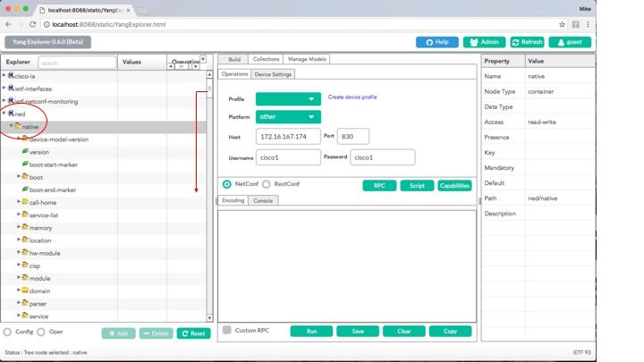Click the module folder icon
This screenshot has height=362, width=644.
tap(25, 278)
